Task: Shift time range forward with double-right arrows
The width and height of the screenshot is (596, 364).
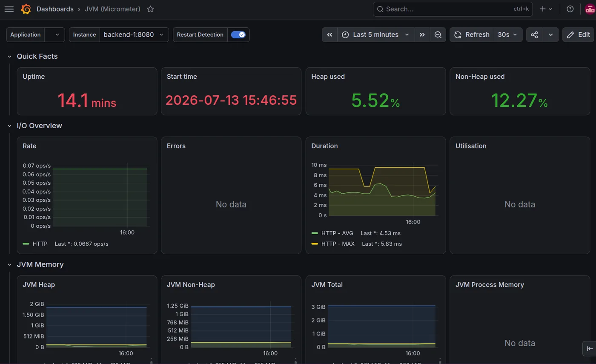Action: [x=422, y=35]
